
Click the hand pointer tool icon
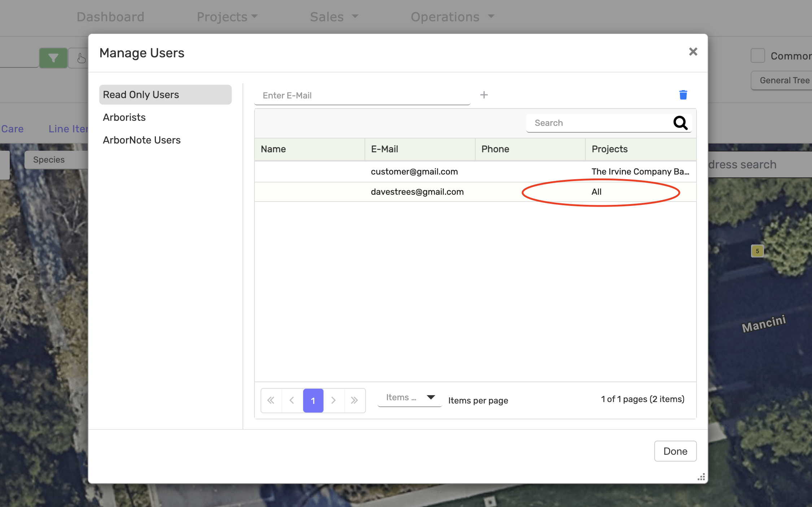click(81, 58)
